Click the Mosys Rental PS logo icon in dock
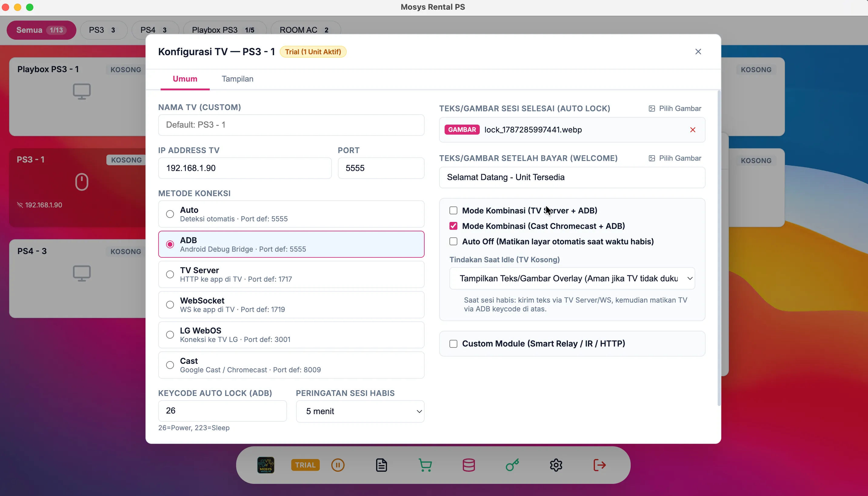The height and width of the screenshot is (496, 868). click(x=265, y=465)
